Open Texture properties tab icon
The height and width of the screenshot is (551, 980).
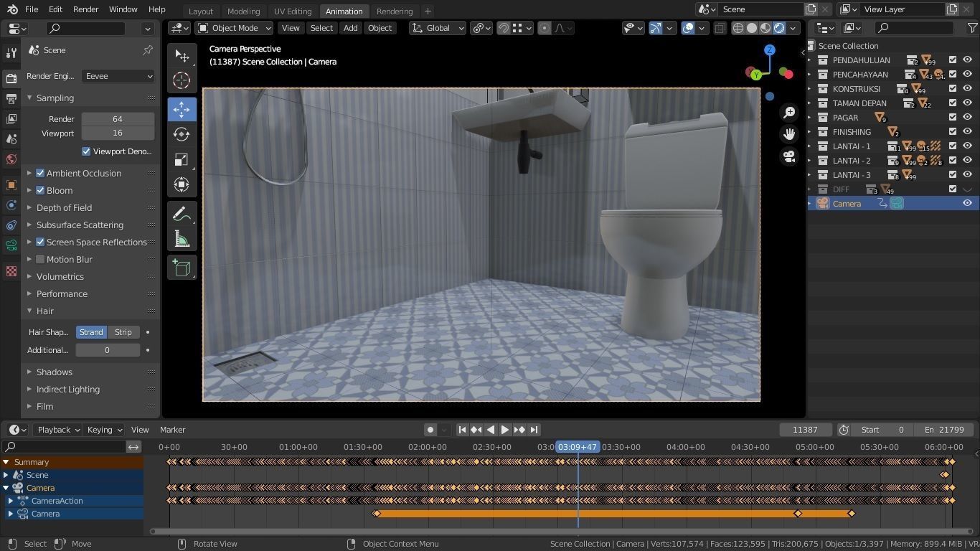11,271
